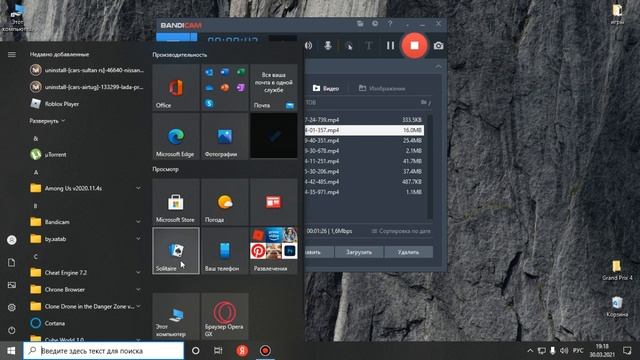Expand the Развернуть recently added list
640x360 pixels.
[47, 121]
